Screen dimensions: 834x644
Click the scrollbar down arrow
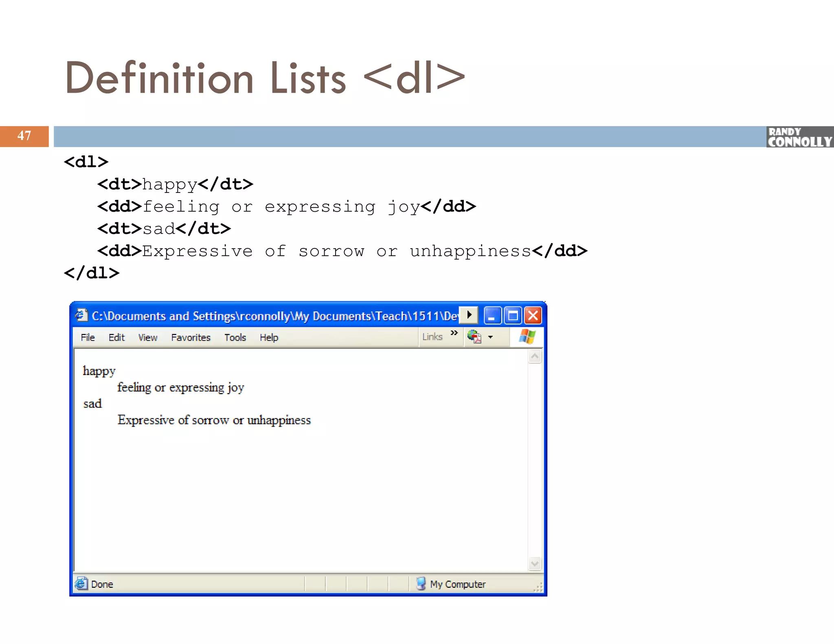pos(535,564)
